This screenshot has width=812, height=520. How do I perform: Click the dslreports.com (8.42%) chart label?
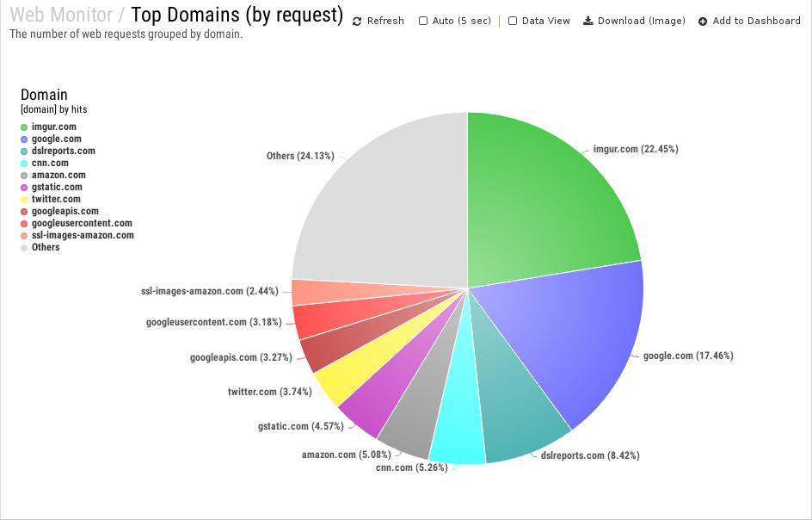590,455
